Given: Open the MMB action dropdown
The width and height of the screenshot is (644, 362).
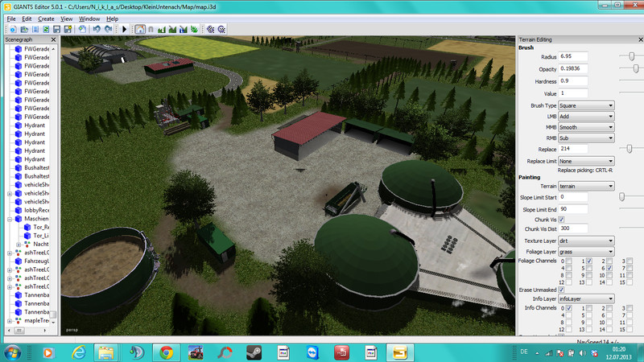Looking at the screenshot, I should 586,127.
